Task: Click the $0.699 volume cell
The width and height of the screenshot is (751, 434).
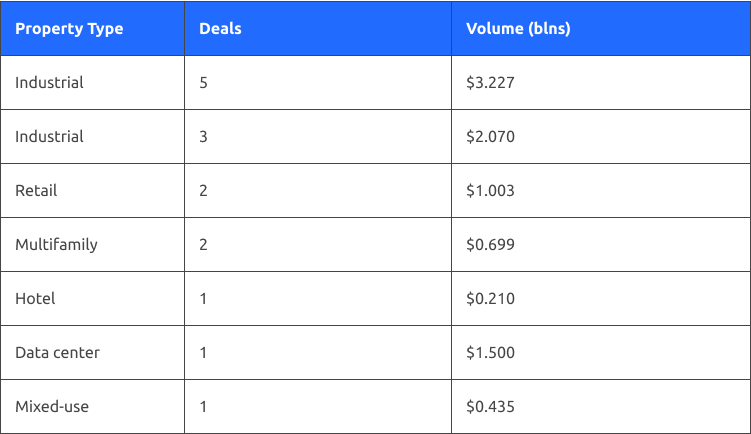Action: point(490,244)
